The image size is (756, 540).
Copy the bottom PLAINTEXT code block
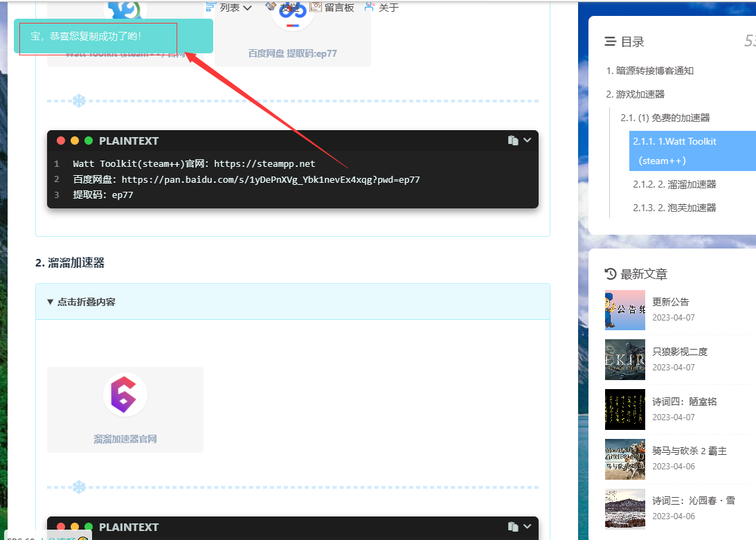(513, 527)
